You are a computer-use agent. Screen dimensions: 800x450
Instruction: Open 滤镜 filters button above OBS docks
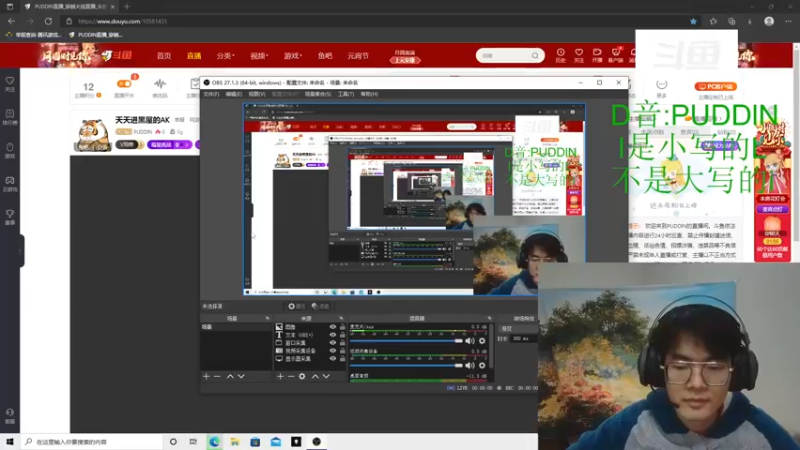point(320,306)
